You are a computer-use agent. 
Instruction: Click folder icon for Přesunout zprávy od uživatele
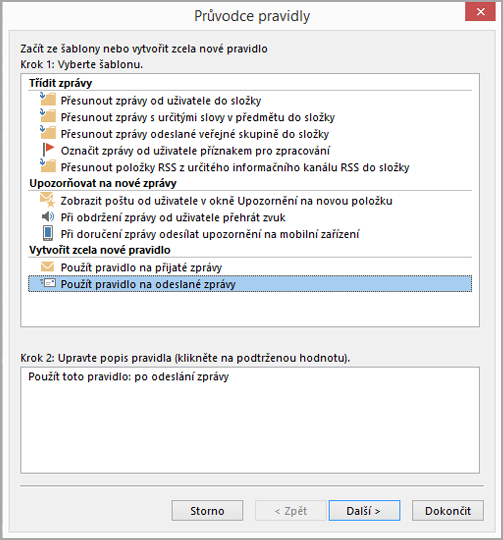(x=48, y=99)
